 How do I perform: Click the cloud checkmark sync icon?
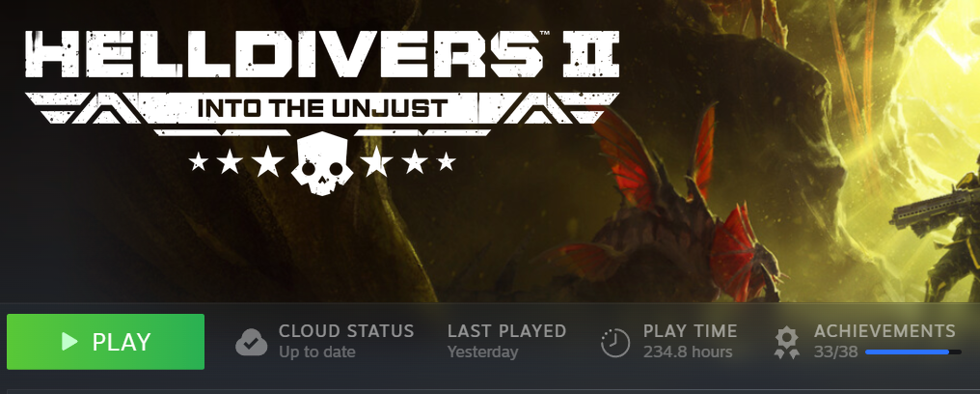(x=251, y=342)
